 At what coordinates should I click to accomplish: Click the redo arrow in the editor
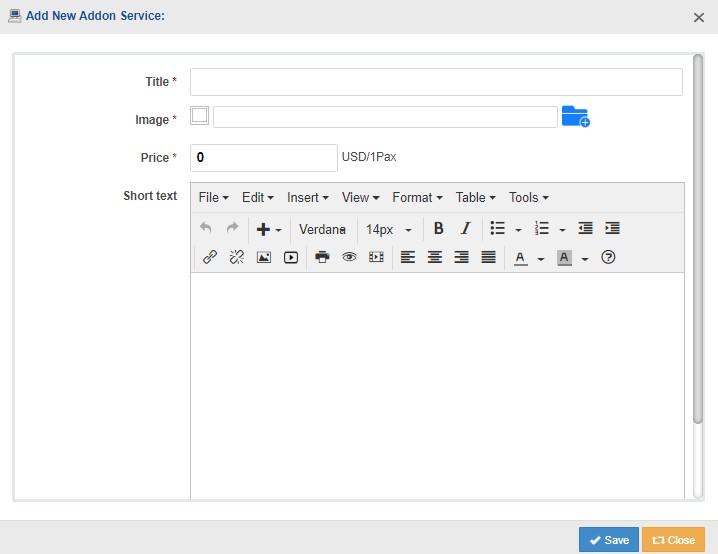(x=233, y=228)
